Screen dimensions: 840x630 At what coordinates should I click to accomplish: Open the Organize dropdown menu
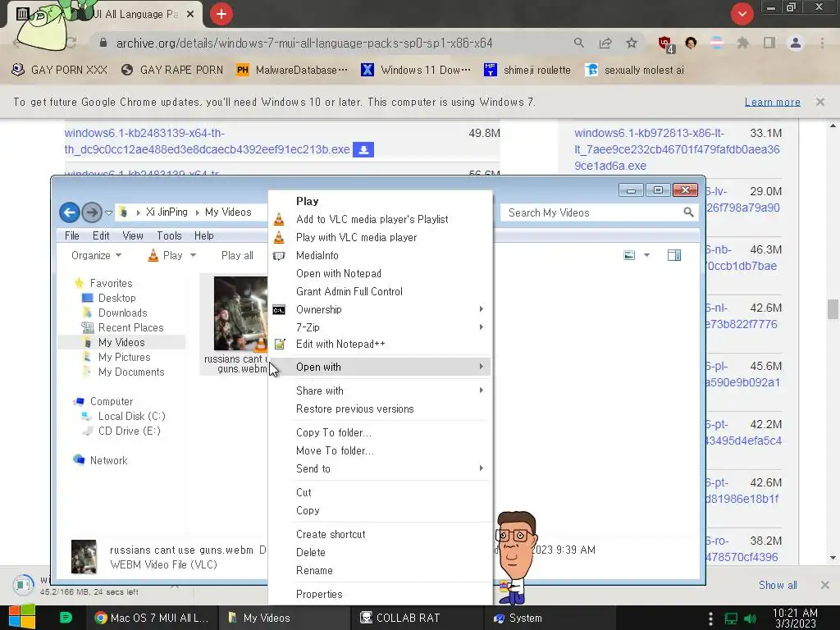pyautogui.click(x=97, y=256)
